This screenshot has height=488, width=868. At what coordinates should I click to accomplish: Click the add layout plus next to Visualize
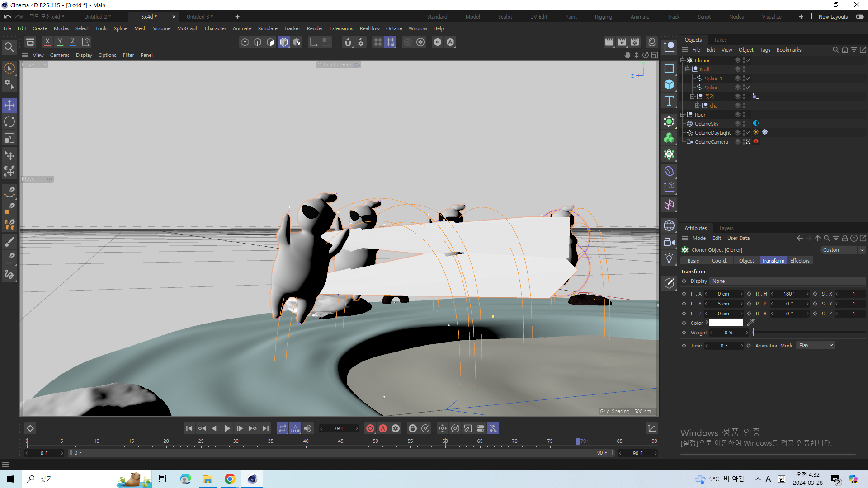tap(801, 17)
